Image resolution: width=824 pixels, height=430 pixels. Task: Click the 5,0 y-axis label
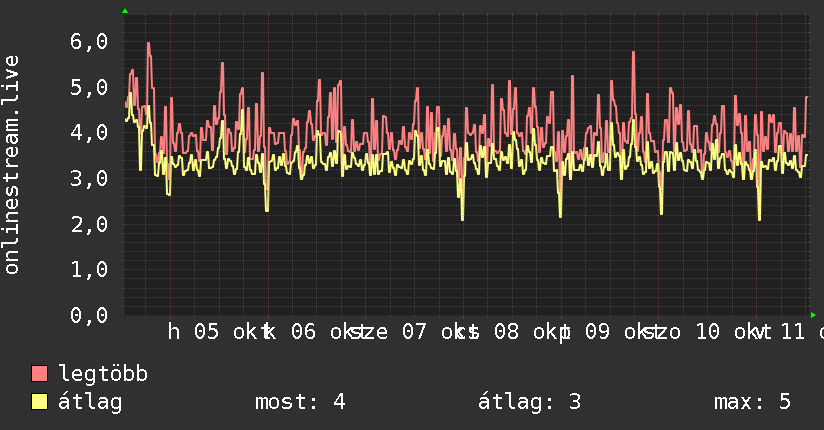(x=89, y=87)
